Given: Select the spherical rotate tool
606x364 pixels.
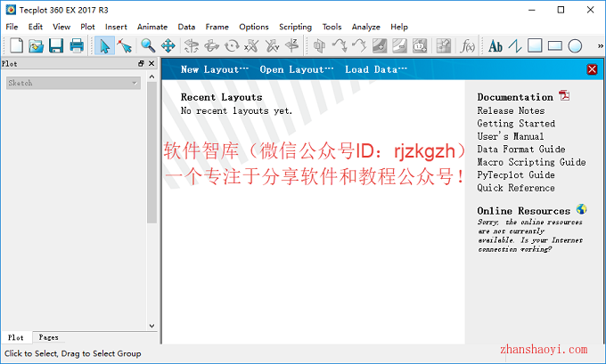Looking at the screenshot, I should [192, 45].
